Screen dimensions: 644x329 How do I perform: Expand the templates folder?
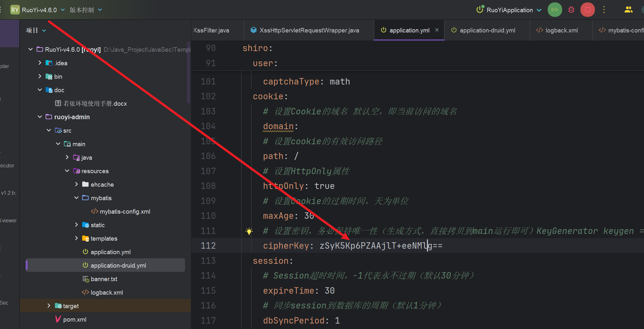[76, 238]
